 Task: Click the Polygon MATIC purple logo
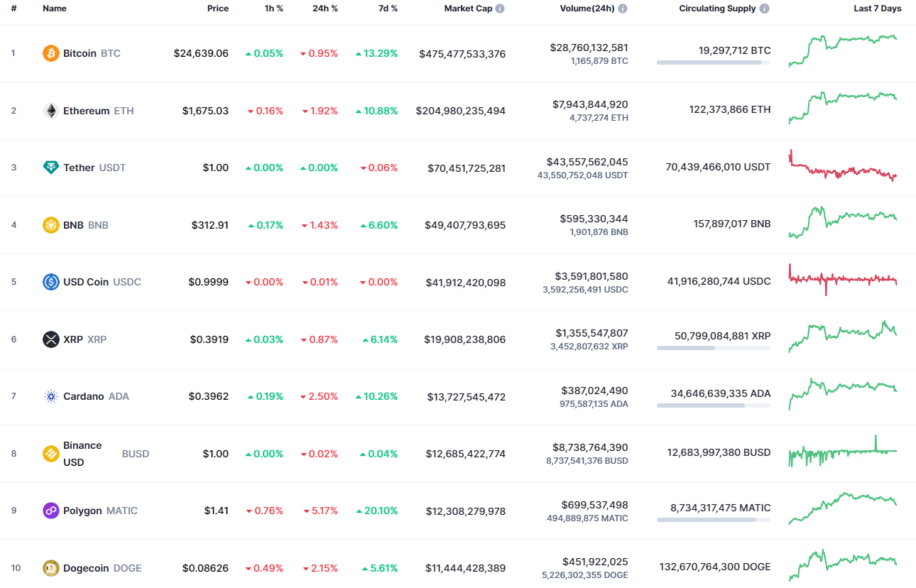point(50,511)
